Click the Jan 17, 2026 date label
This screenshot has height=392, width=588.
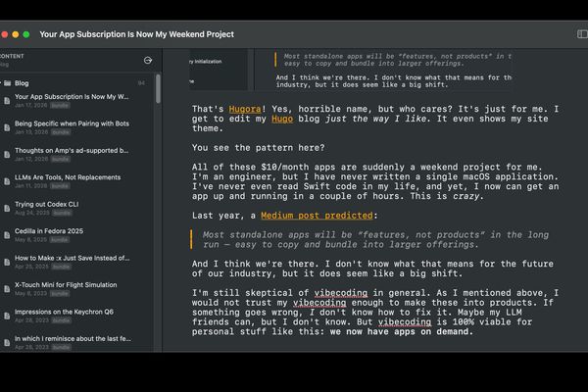[x=31, y=106]
